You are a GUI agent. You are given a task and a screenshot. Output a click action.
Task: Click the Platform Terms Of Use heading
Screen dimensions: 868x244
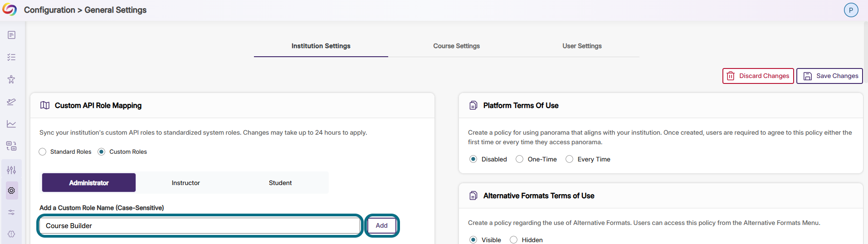521,105
